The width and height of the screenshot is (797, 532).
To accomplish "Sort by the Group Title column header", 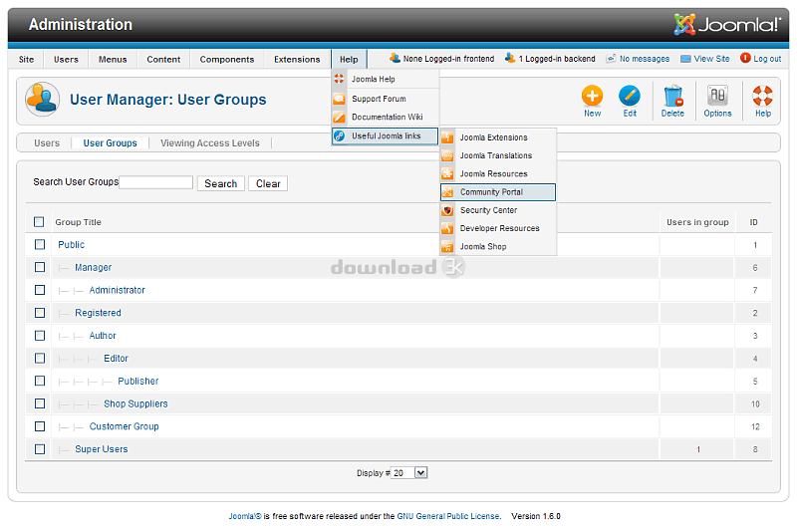I will point(79,222).
